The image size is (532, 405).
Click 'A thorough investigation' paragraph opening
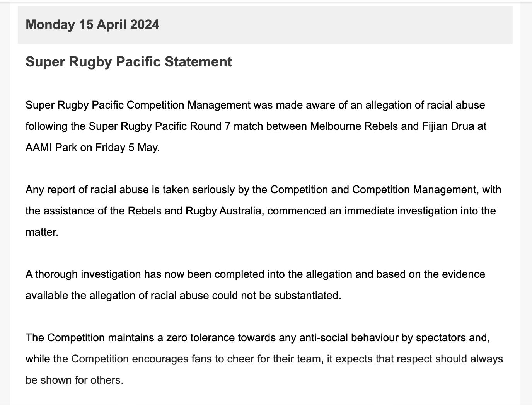[x=83, y=274]
